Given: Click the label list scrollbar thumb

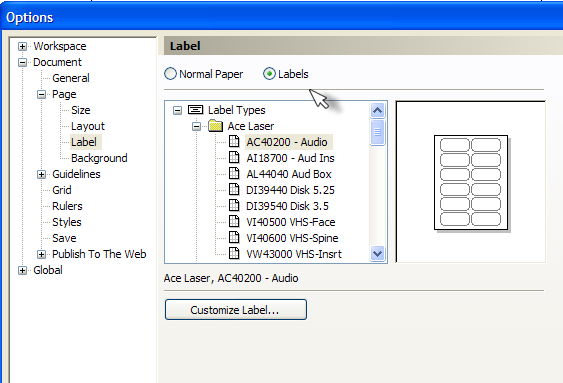Looking at the screenshot, I should [377, 132].
